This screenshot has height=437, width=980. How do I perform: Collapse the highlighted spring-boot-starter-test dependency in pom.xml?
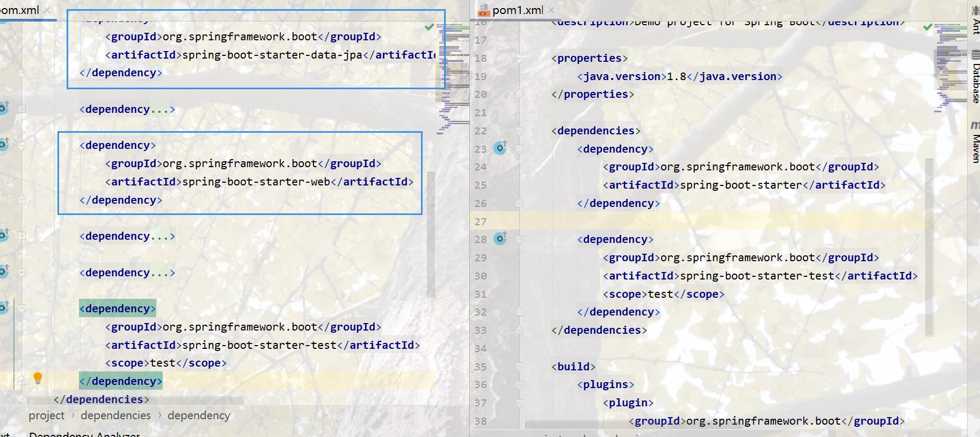point(21,309)
